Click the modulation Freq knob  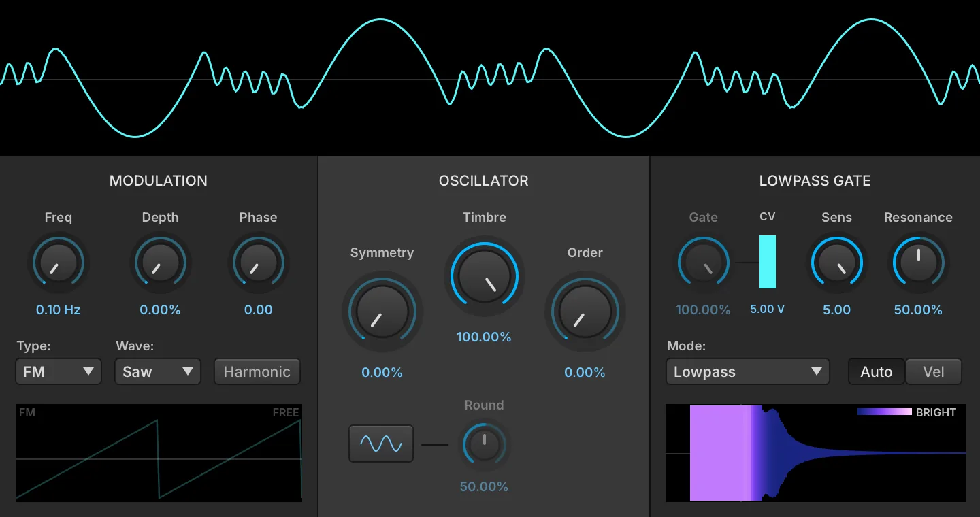58,263
